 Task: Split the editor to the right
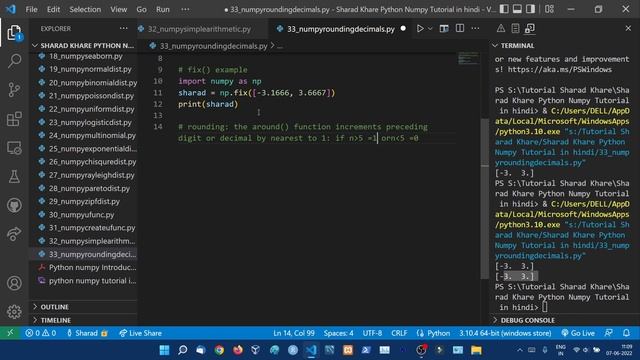tap(460, 29)
